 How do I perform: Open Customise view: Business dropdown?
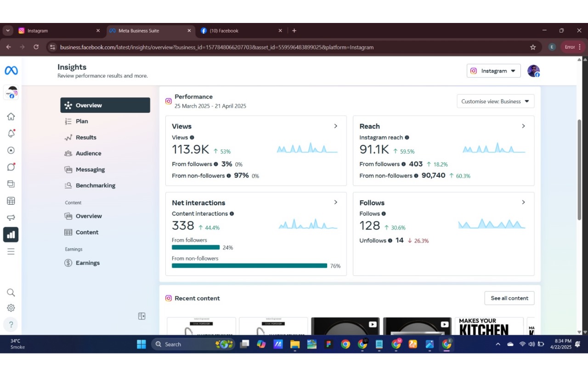pos(495,101)
